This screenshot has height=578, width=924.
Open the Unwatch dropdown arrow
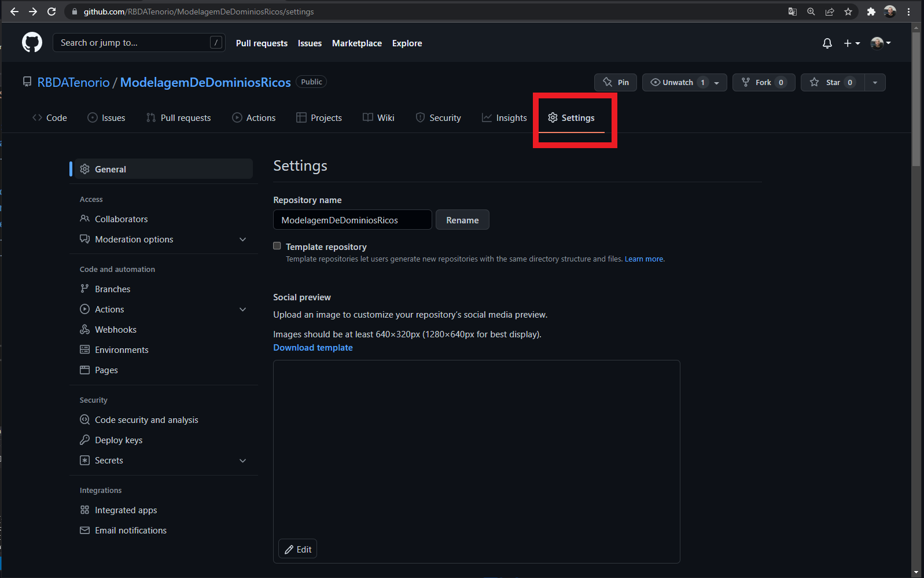[717, 83]
